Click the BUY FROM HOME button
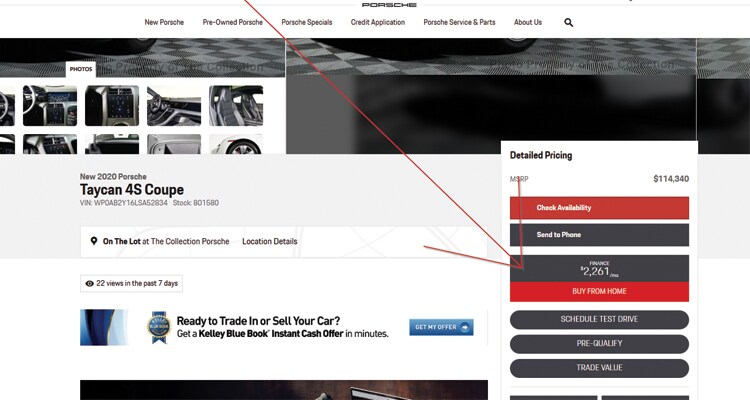The image size is (750, 400). click(599, 291)
